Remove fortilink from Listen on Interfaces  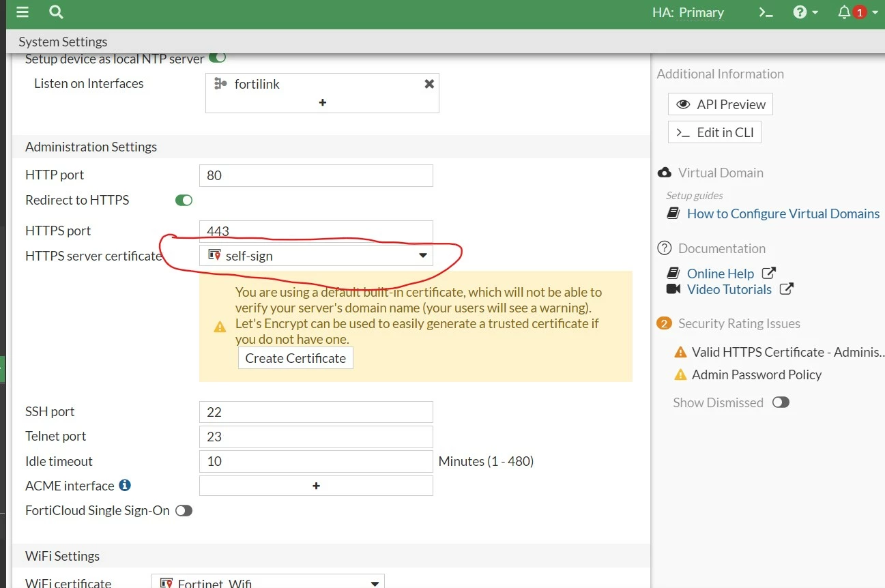pyautogui.click(x=429, y=84)
